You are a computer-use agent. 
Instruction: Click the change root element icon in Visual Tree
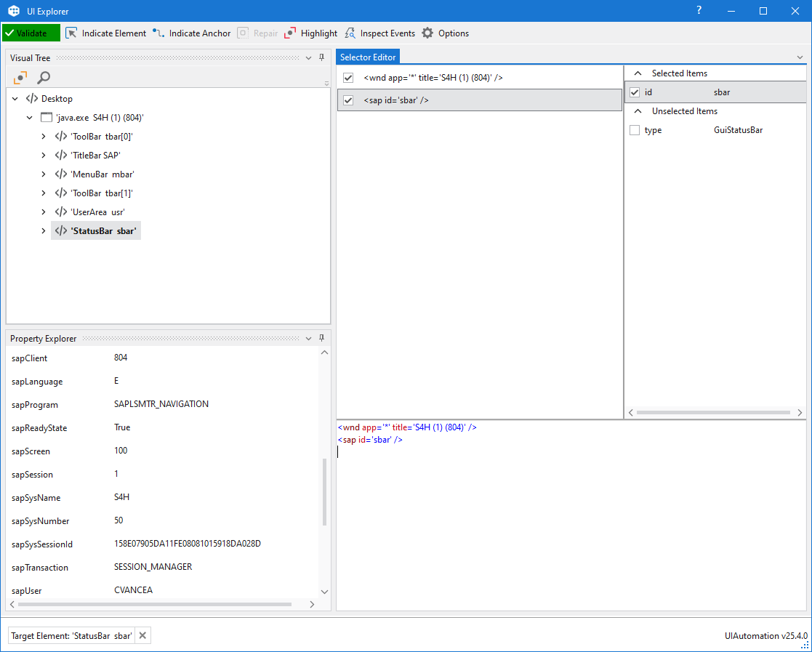20,77
